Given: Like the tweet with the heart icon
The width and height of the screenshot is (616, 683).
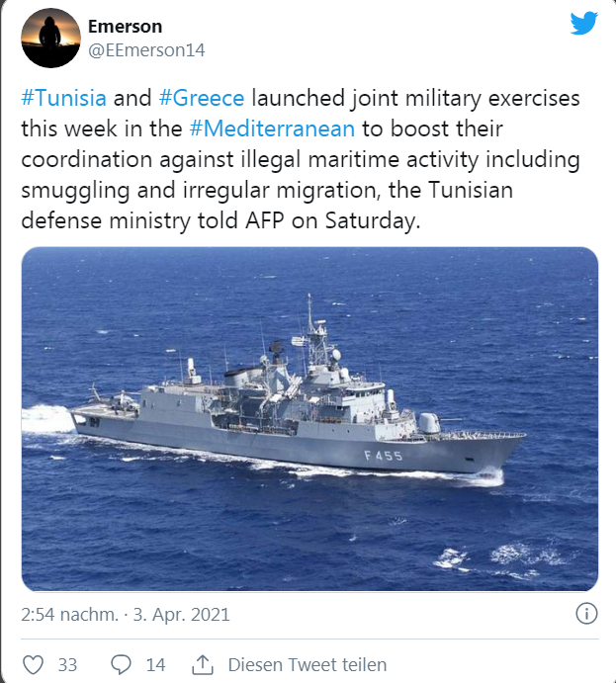Looking at the screenshot, I should click(x=33, y=664).
